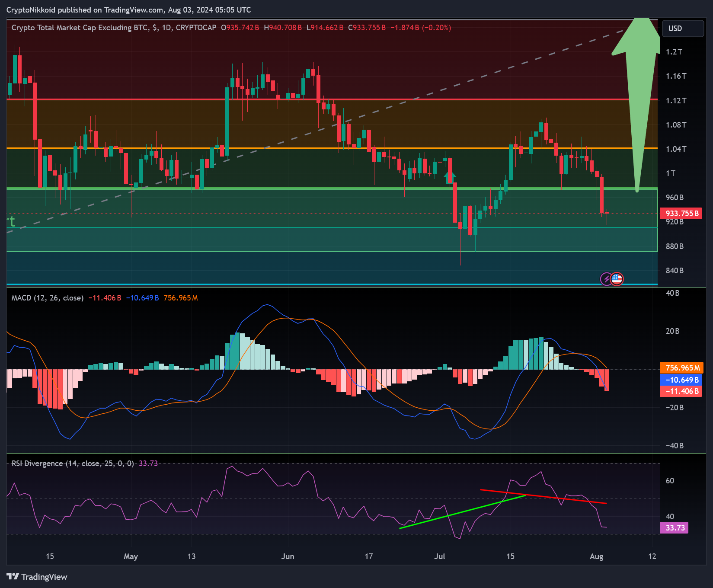The width and height of the screenshot is (713, 588).
Task: Click the MACD (12, 26, close) indicator title
Action: [47, 298]
